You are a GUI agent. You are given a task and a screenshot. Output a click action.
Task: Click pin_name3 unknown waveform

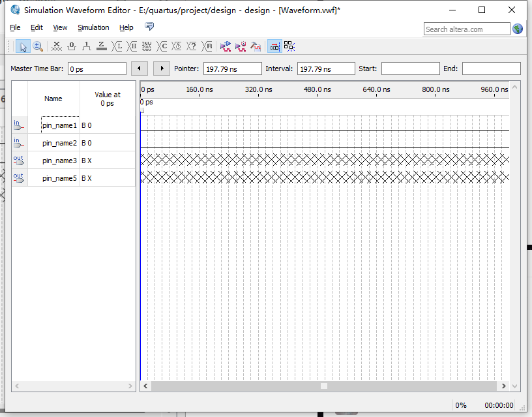[325, 159]
